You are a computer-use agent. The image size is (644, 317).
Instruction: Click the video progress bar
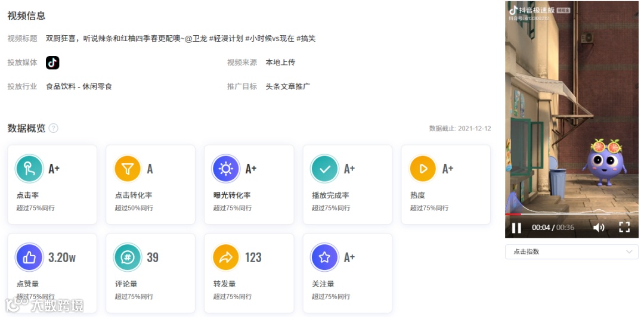[572, 215]
